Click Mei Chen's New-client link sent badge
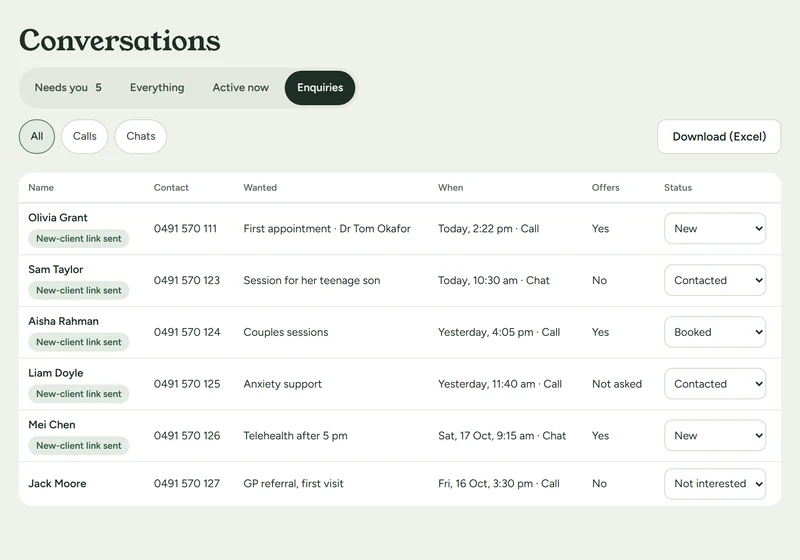The image size is (800, 560). click(79, 446)
